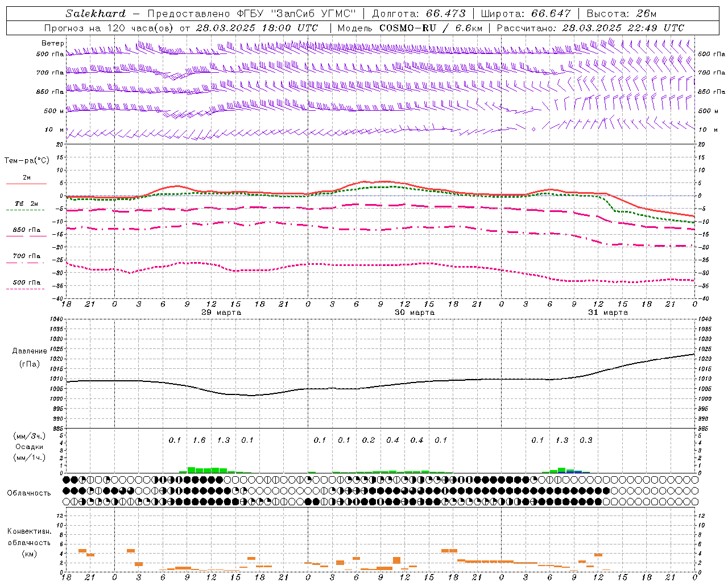Click the Облачность cloud cover label

(29, 493)
